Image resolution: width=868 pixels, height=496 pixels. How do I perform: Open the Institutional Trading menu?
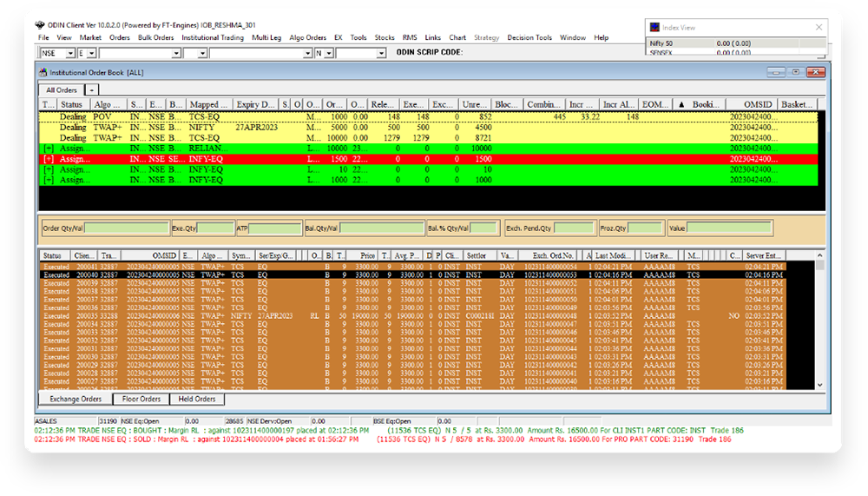213,37
